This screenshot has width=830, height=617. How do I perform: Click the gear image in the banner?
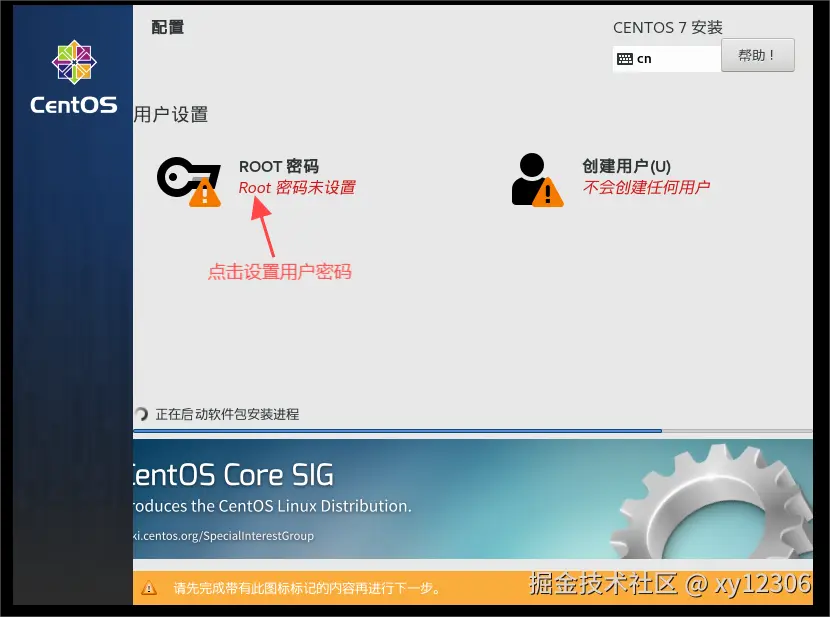pyautogui.click(x=711, y=502)
